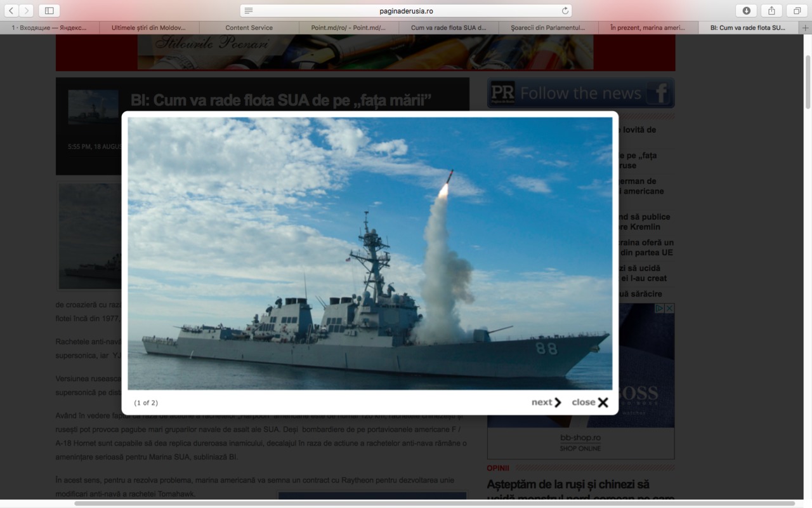Open the Share menu in Safari
The image size is (812, 508).
[x=771, y=10]
